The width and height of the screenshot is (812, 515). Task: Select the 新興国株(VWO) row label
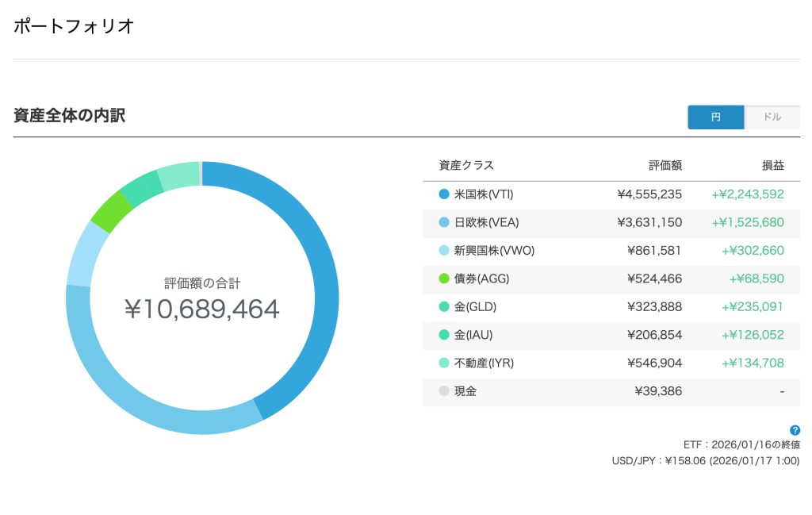tap(494, 251)
